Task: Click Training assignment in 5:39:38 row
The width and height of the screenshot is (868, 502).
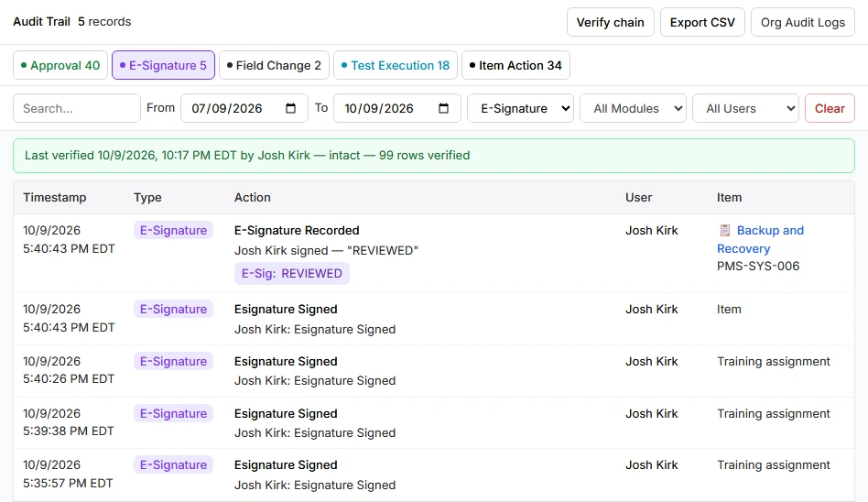Action: pos(774,413)
